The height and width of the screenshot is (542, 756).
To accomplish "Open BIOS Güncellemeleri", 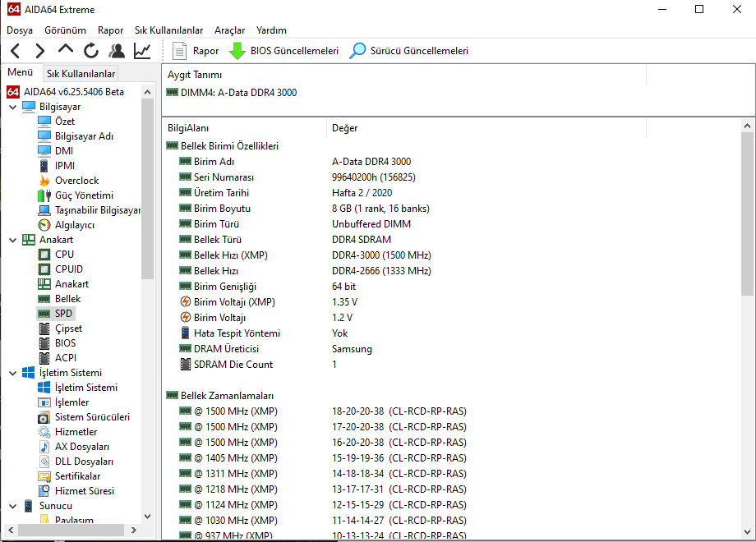I will [x=283, y=51].
